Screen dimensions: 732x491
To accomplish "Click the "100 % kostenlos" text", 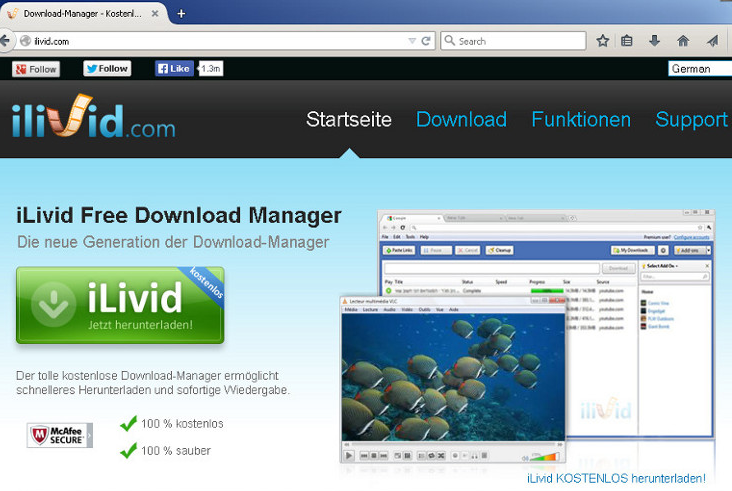I will pyautogui.click(x=182, y=424).
